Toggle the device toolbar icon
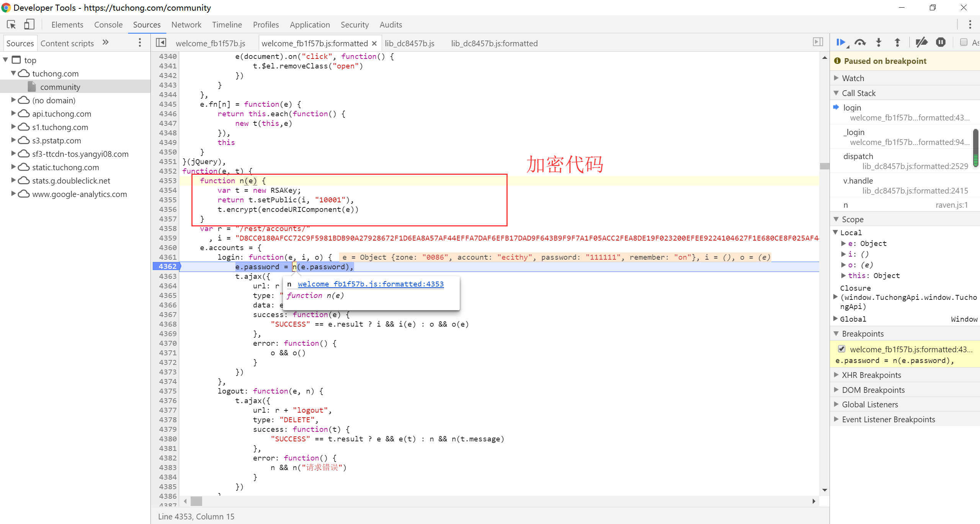 [29, 25]
